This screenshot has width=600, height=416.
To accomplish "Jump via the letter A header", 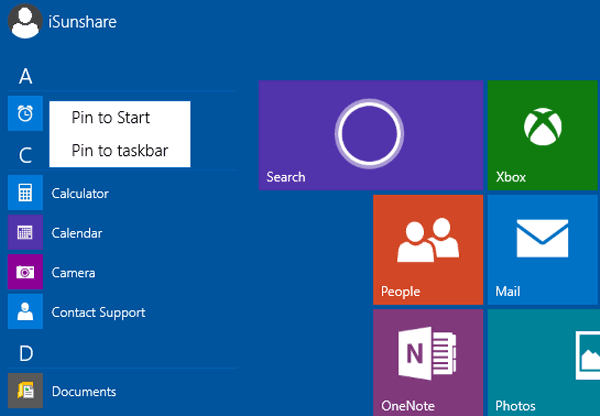I will click(26, 76).
